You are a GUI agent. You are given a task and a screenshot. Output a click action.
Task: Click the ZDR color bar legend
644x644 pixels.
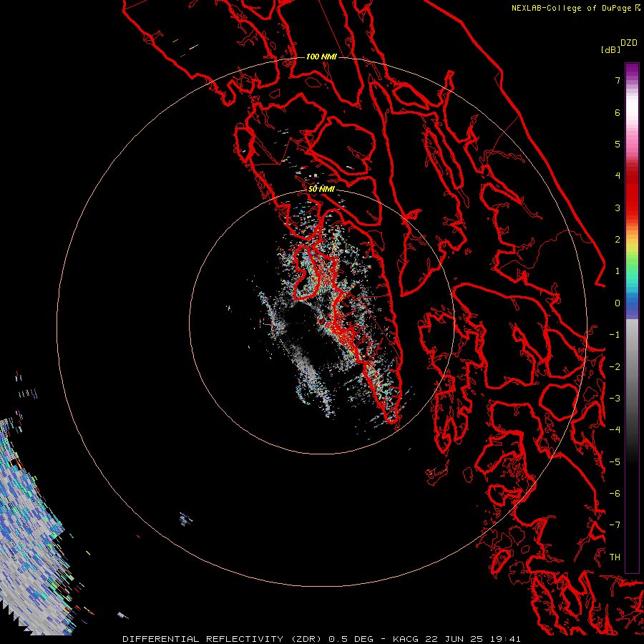[x=632, y=318]
